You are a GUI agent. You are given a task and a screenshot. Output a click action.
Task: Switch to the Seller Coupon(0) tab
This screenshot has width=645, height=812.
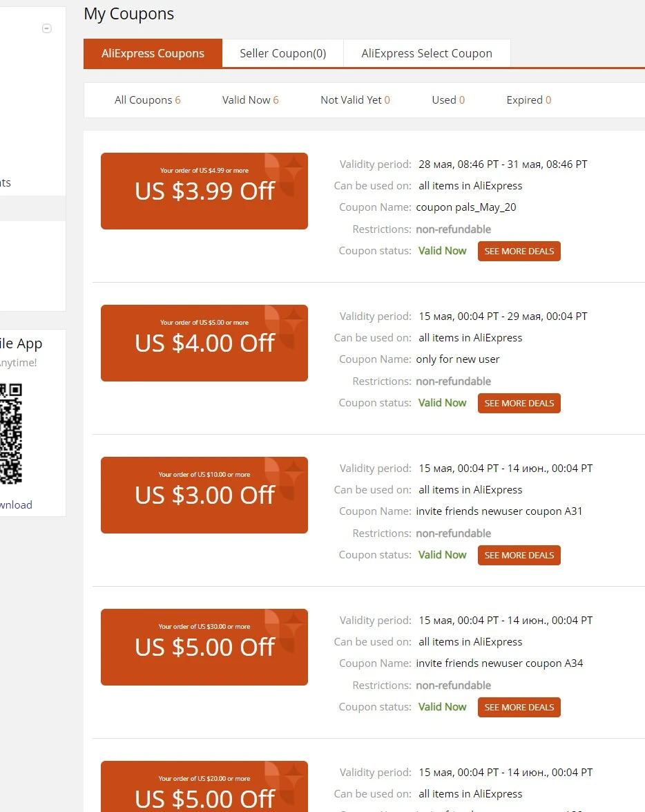(282, 53)
